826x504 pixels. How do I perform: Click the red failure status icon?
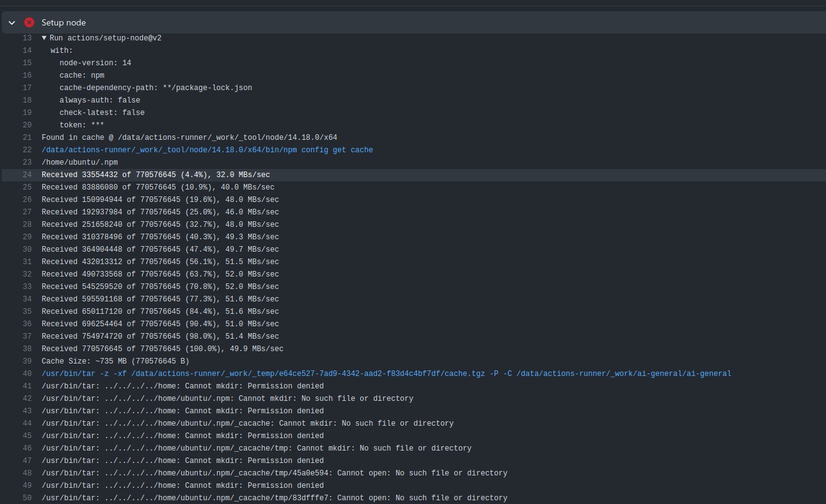click(29, 22)
